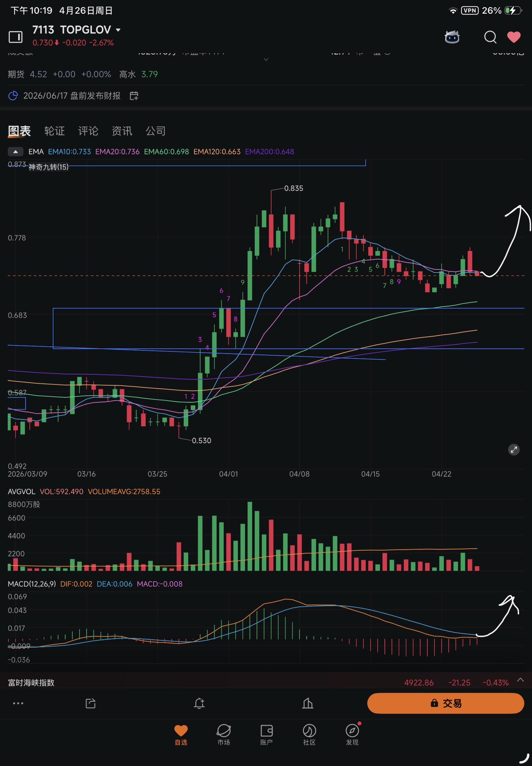This screenshot has height=766, width=532.
Task: Tap the 4922.86 index value
Action: click(419, 683)
